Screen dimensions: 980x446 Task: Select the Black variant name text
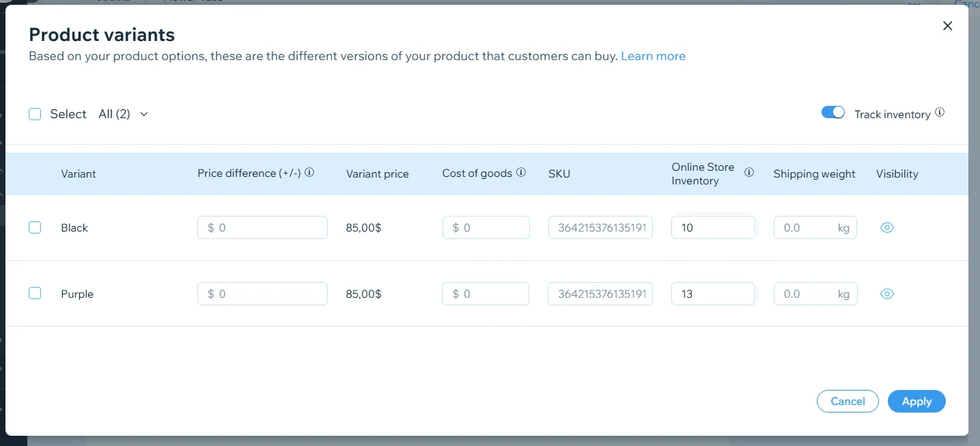click(74, 228)
